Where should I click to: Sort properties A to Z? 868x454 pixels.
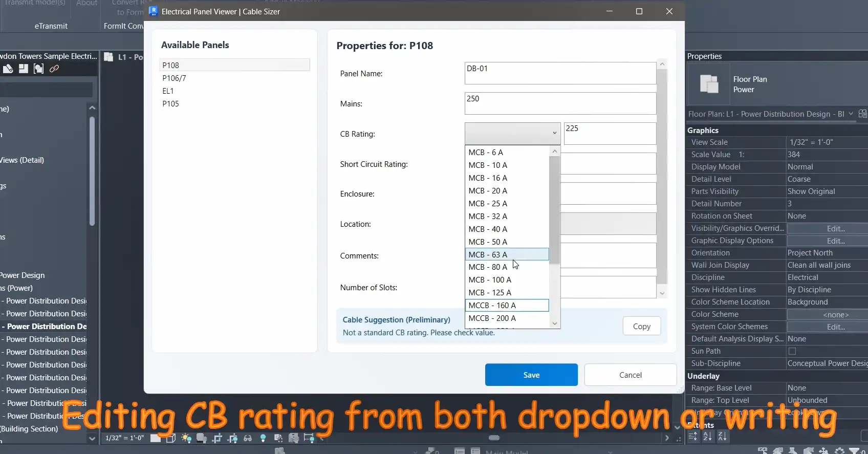707,437
